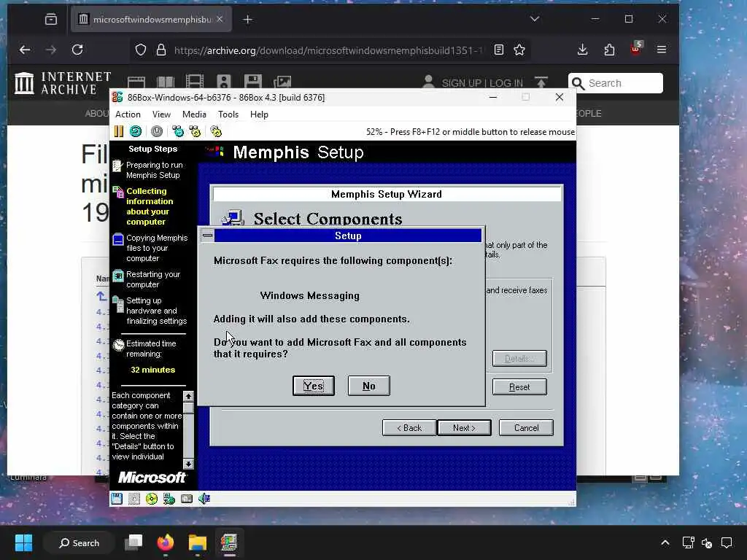Viewport: 747px width, 560px height.
Task: Open the Archive audio speaker icon
Action: pyautogui.click(x=223, y=82)
